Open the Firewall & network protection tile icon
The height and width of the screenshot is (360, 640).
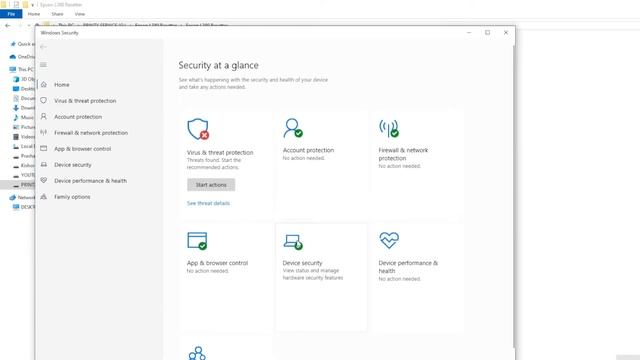tap(389, 128)
